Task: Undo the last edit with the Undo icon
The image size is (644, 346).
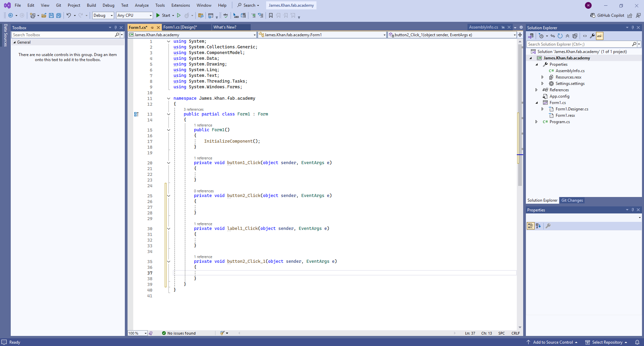Action: (69, 15)
